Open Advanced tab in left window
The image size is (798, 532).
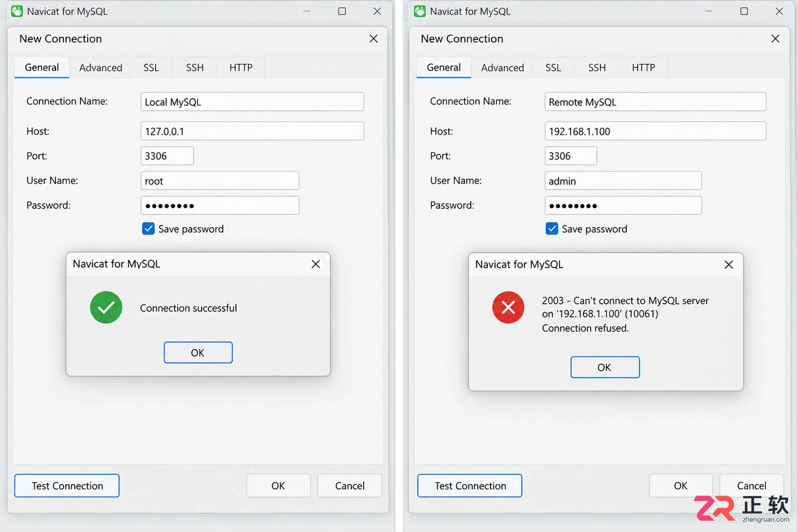[x=100, y=68]
